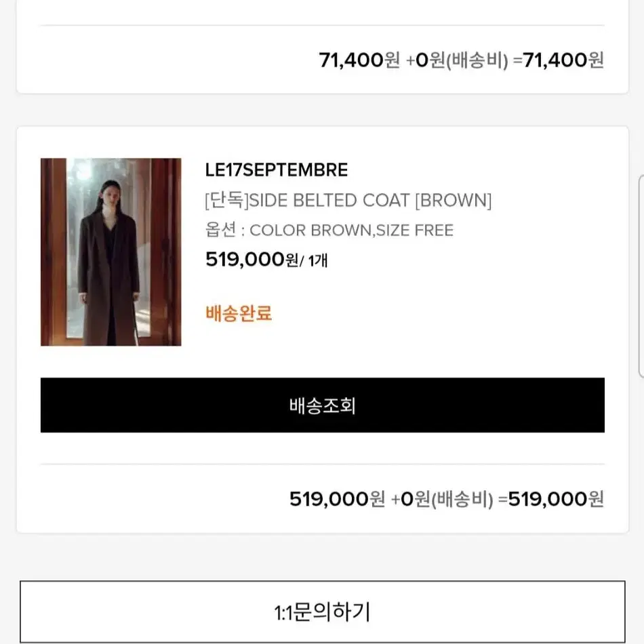The width and height of the screenshot is (644, 644).
Task: Open the 1:1문의하기 inquiry button
Action: [x=323, y=611]
